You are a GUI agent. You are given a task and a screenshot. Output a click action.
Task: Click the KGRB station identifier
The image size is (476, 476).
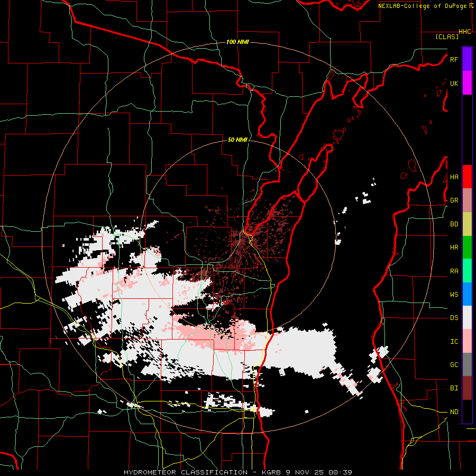click(x=270, y=472)
